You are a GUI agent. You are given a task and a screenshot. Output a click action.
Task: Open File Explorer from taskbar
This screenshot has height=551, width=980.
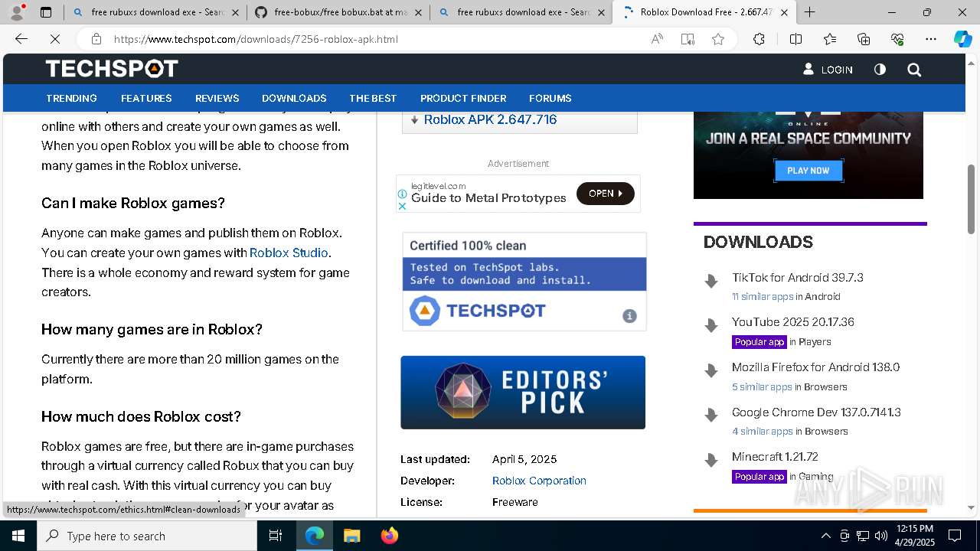point(351,536)
